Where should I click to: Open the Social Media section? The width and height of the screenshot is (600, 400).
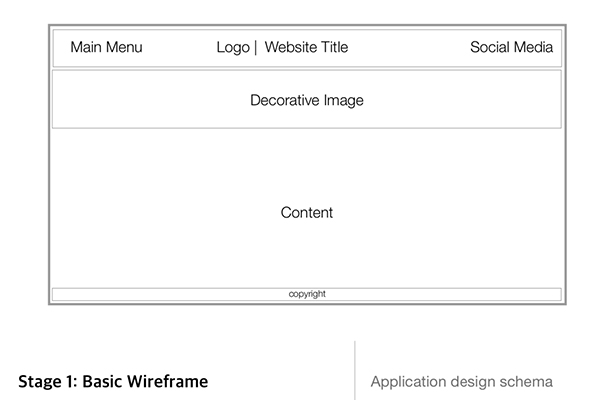pos(511,47)
